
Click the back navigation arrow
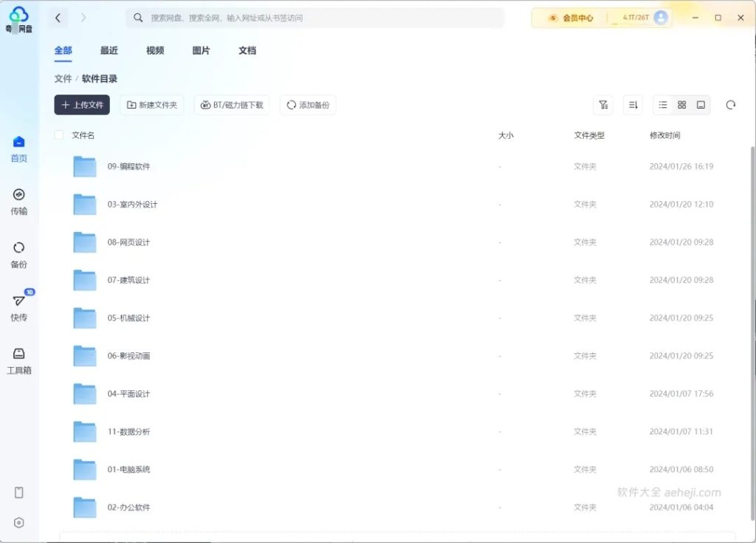(x=58, y=17)
